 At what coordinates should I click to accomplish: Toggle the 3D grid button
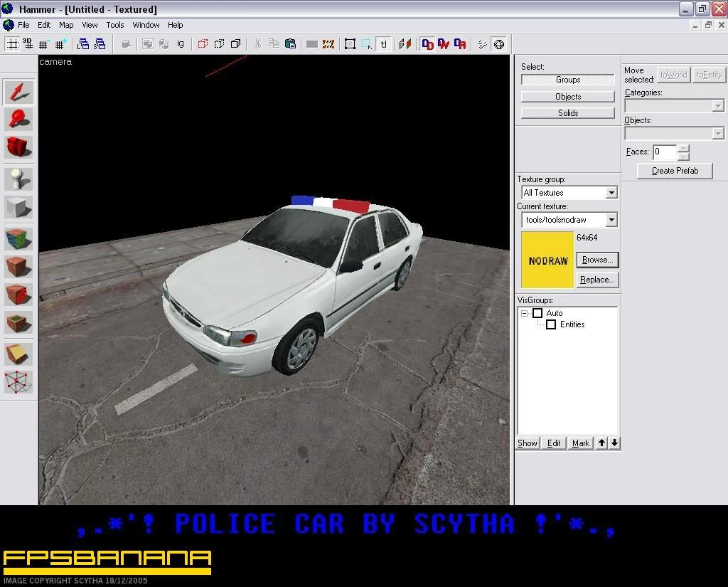[x=28, y=44]
